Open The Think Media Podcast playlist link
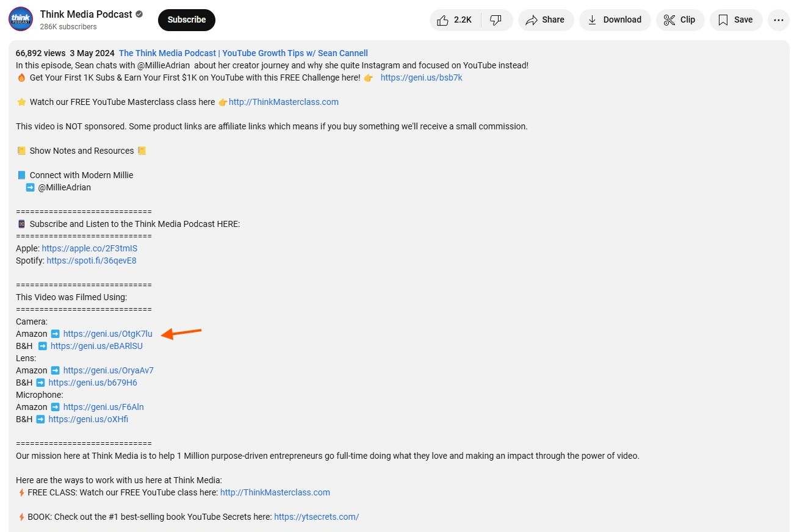797x532 pixels. 243,53
